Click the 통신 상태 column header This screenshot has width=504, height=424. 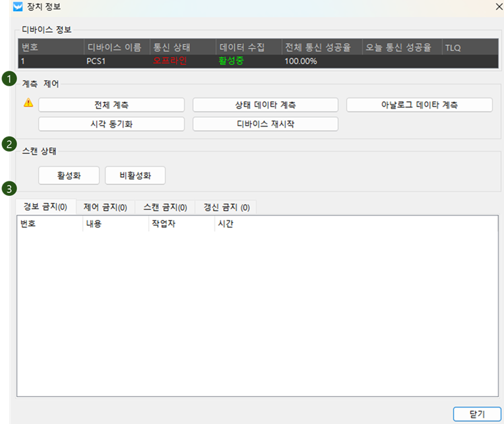click(x=172, y=48)
